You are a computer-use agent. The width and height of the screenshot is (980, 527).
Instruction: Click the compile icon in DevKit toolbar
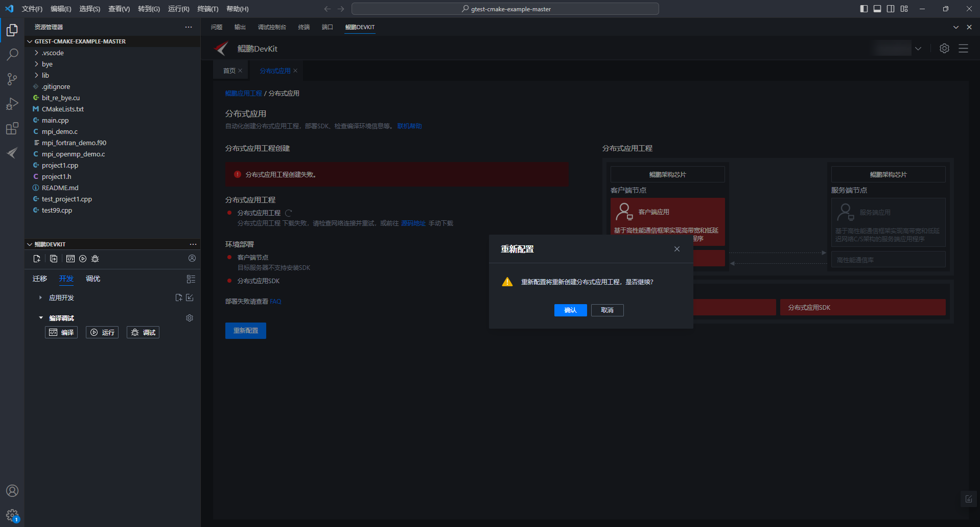(71, 259)
